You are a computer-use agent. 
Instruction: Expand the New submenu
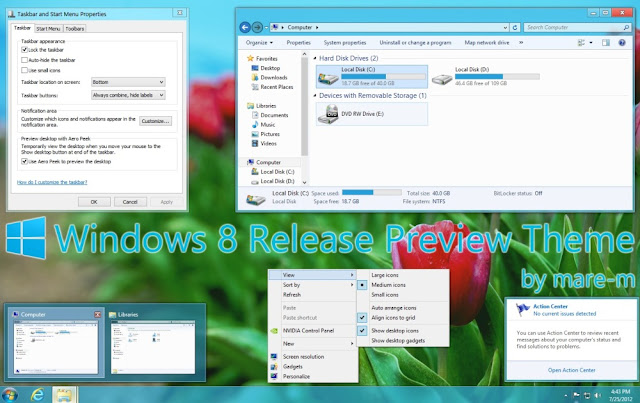point(313,344)
